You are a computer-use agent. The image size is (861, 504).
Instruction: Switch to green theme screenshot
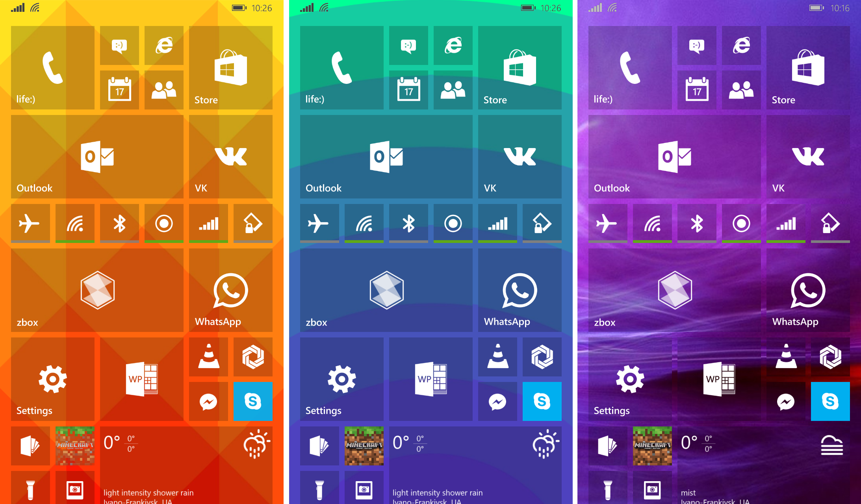[x=430, y=252]
